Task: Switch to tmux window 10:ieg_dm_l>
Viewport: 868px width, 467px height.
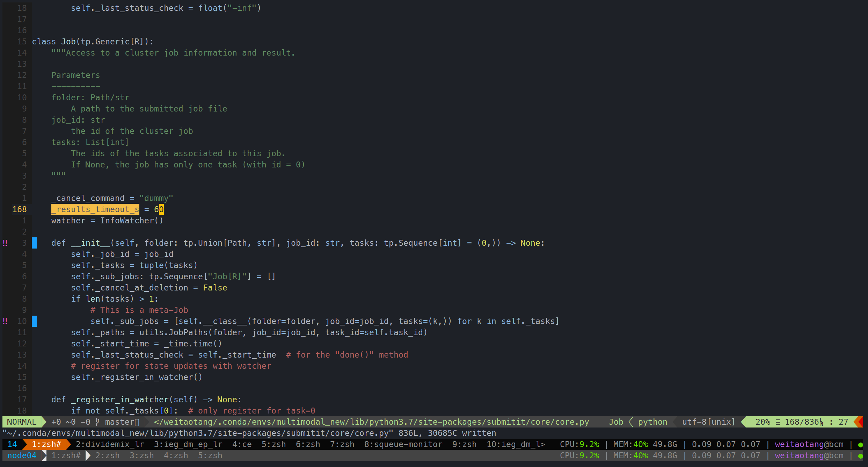Action: [x=516, y=444]
